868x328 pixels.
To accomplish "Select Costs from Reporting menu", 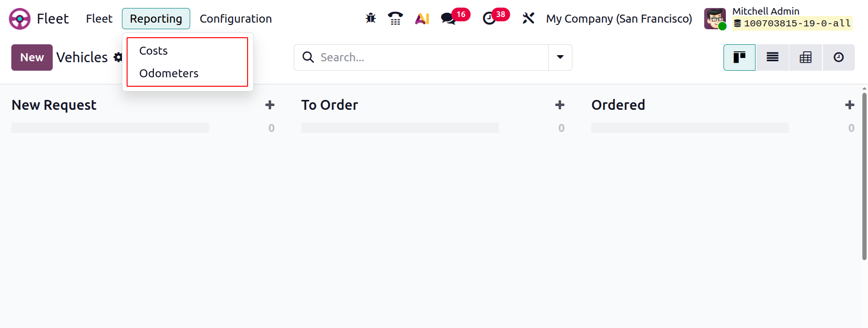I will pos(153,51).
